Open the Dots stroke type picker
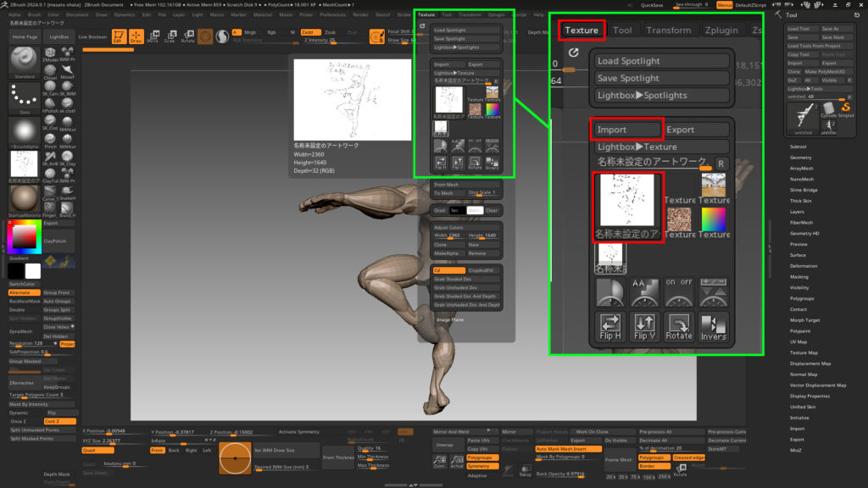This screenshot has height=488, width=868. [x=23, y=97]
